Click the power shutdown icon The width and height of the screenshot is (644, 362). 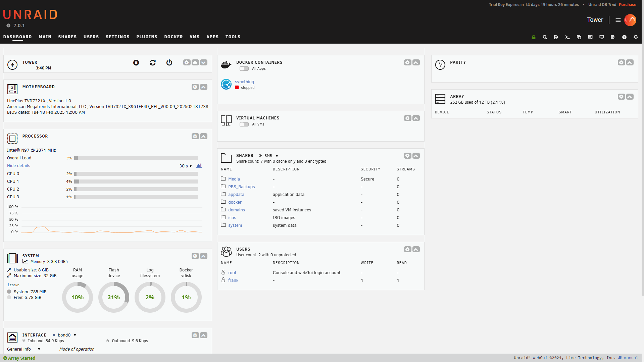169,63
